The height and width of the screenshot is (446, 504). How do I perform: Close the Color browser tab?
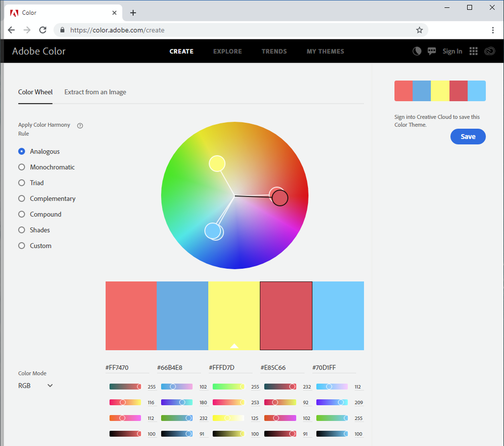pos(114,13)
